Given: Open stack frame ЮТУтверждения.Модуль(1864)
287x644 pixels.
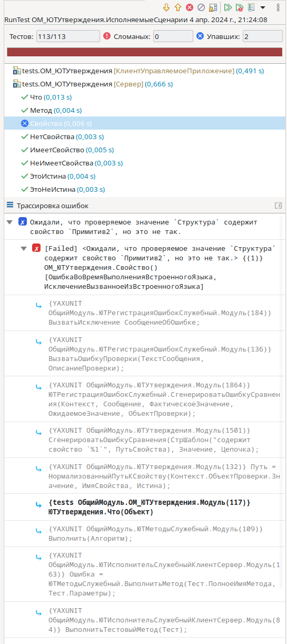Looking at the screenshot, I should click(164, 400).
